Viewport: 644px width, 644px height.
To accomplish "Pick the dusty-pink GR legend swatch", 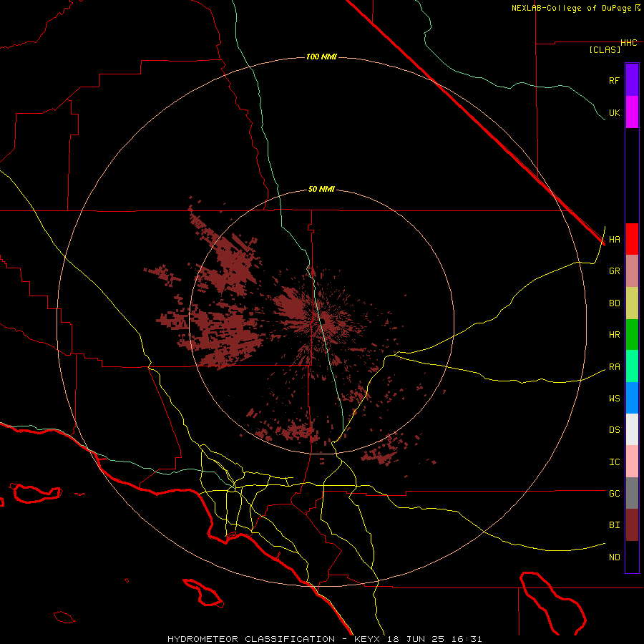I will click(x=632, y=271).
